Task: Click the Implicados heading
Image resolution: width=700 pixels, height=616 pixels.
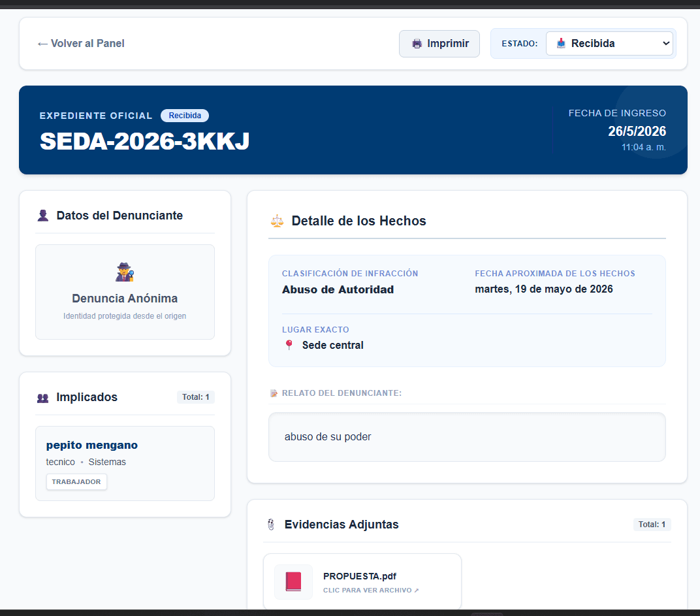Action: tap(87, 397)
